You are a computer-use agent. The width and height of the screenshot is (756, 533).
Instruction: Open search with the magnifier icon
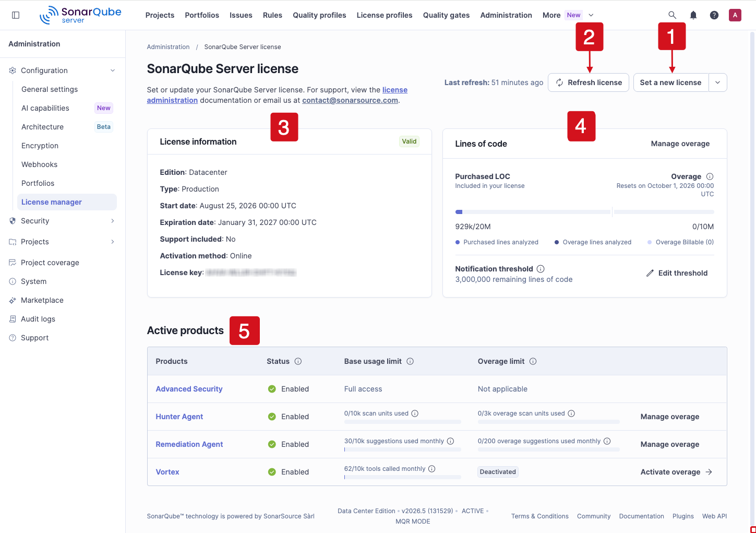(673, 15)
